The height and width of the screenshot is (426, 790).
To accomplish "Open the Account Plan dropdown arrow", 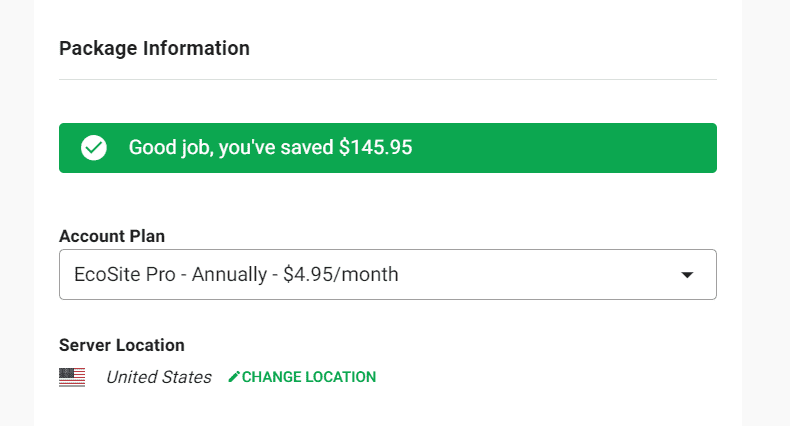I will 687,275.
